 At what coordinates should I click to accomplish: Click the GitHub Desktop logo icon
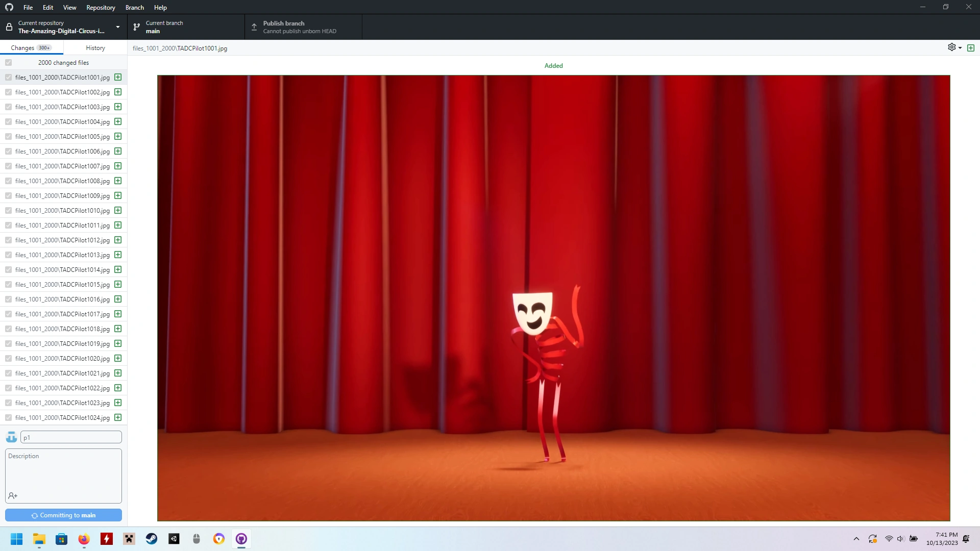coord(9,7)
